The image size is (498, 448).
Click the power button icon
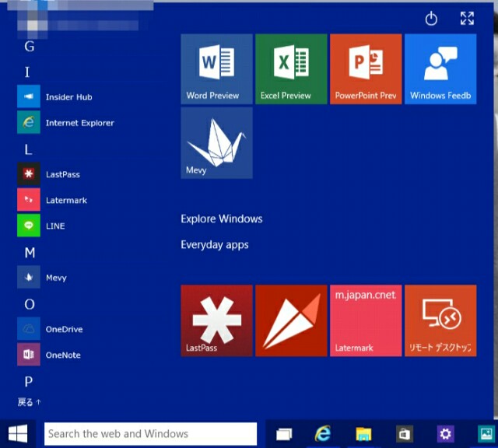click(431, 19)
